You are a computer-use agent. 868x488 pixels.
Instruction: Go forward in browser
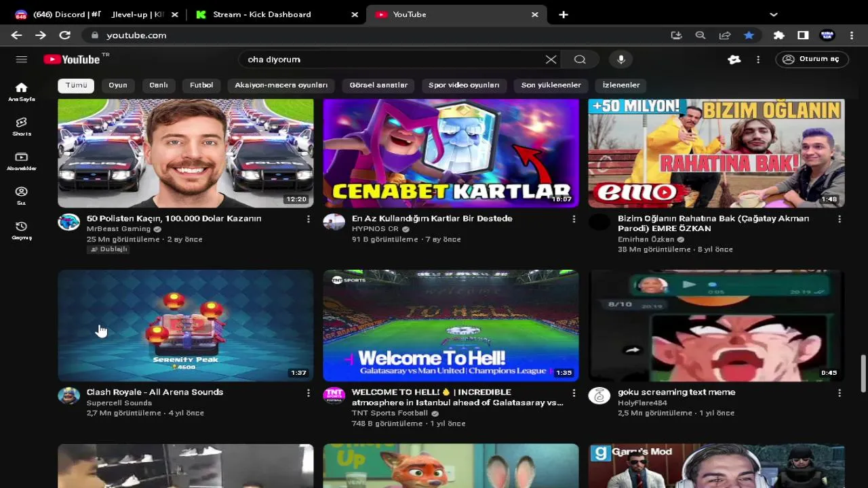point(41,35)
